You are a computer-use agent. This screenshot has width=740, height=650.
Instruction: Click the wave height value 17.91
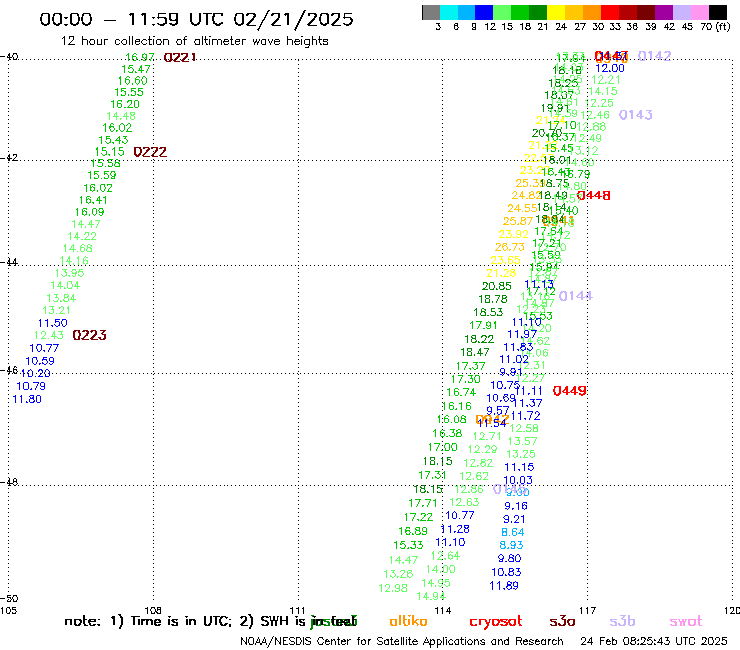(483, 325)
